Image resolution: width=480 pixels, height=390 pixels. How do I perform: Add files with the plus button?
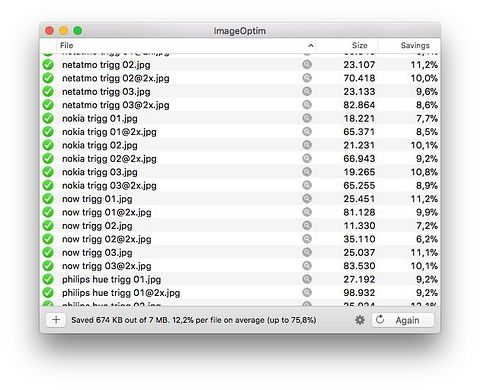[x=56, y=320]
